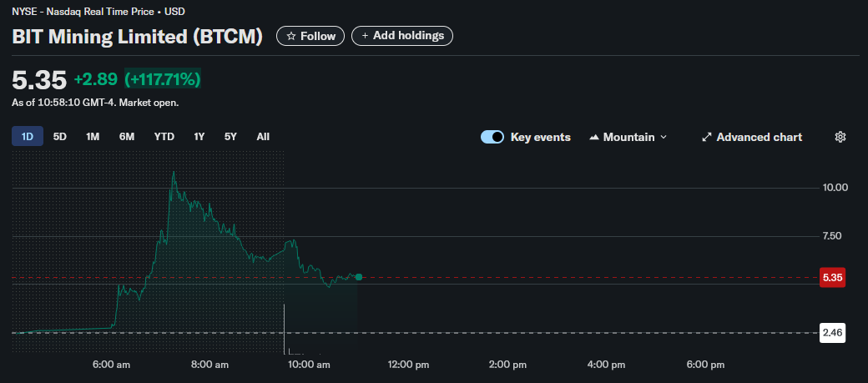Click the +117.71% change badge
Image resolution: width=868 pixels, height=383 pixels.
point(162,80)
